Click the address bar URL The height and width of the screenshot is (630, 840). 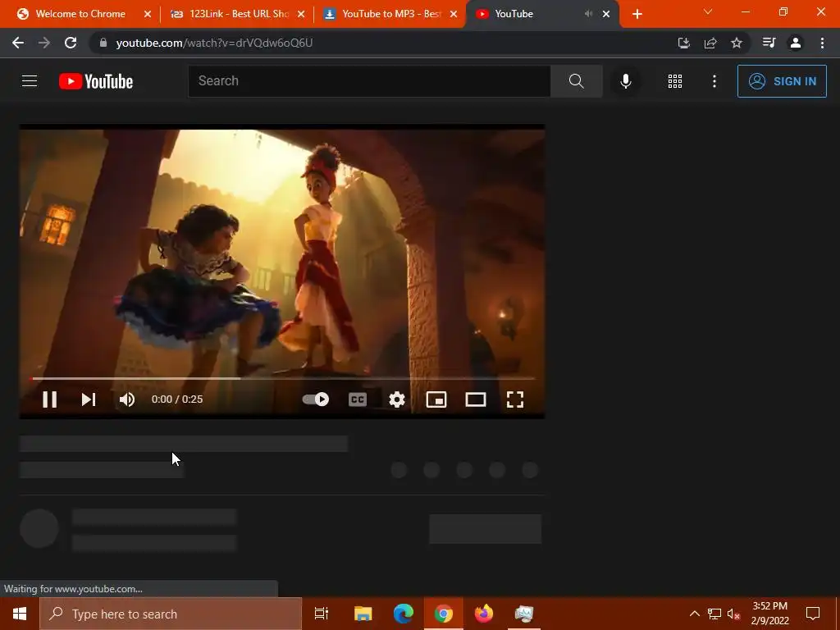click(x=214, y=43)
